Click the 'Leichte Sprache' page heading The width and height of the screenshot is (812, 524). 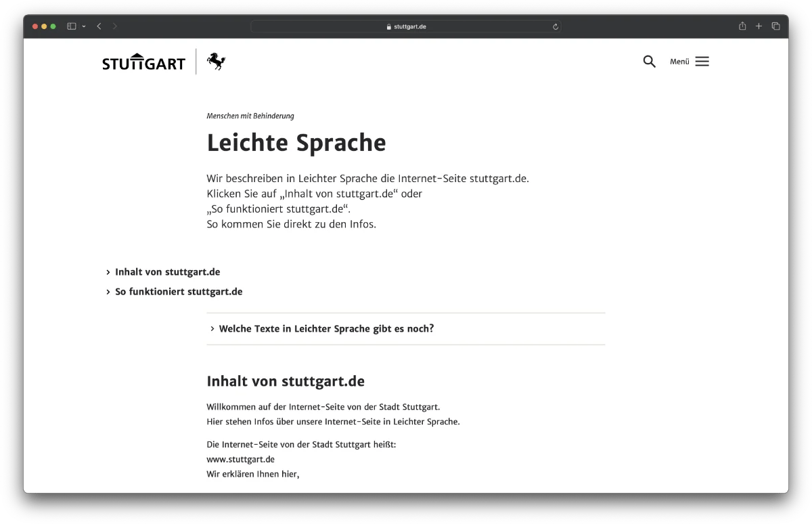tap(296, 144)
